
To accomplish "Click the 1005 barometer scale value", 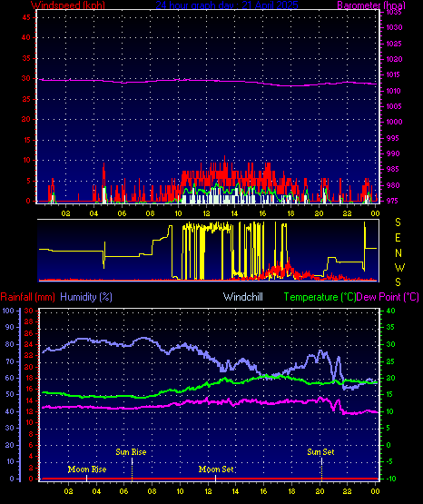I will point(393,106).
